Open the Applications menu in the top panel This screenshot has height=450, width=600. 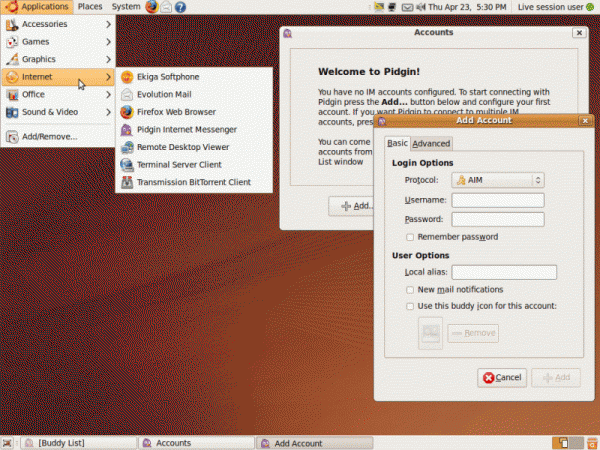point(38,7)
